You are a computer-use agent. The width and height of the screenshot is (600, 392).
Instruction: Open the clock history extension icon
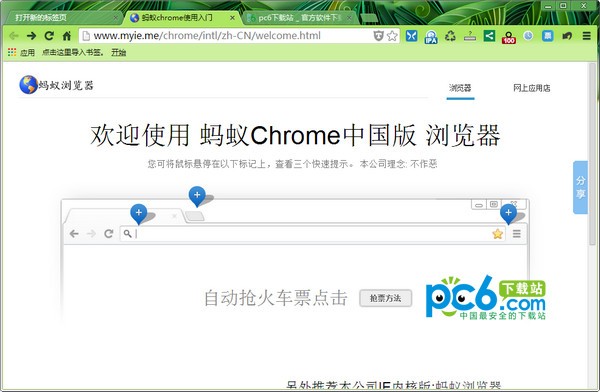(x=528, y=36)
